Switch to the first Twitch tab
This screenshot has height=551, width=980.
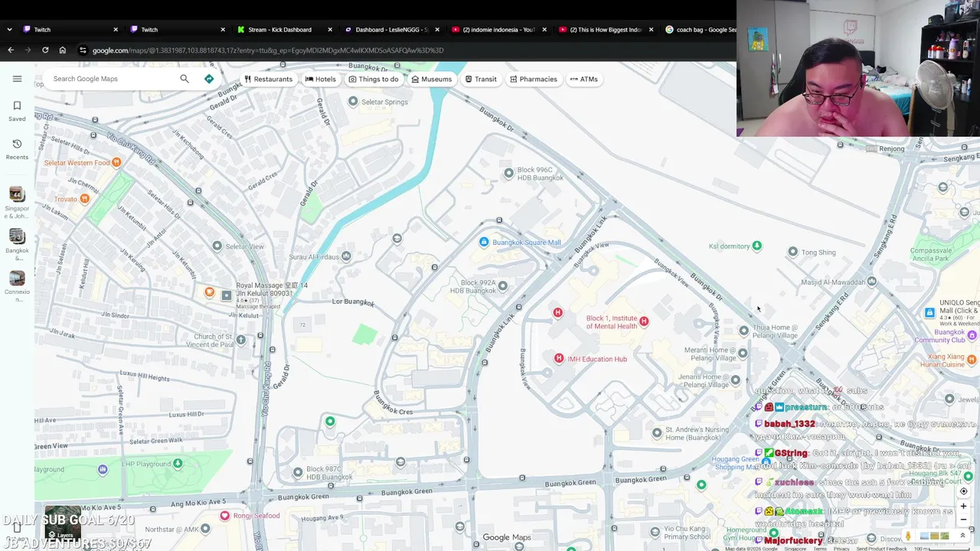(x=69, y=30)
